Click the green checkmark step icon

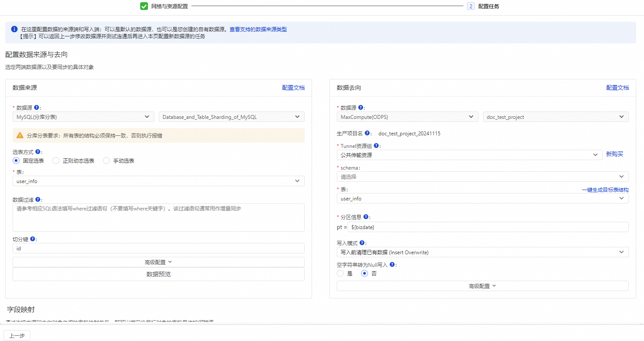tap(144, 6)
